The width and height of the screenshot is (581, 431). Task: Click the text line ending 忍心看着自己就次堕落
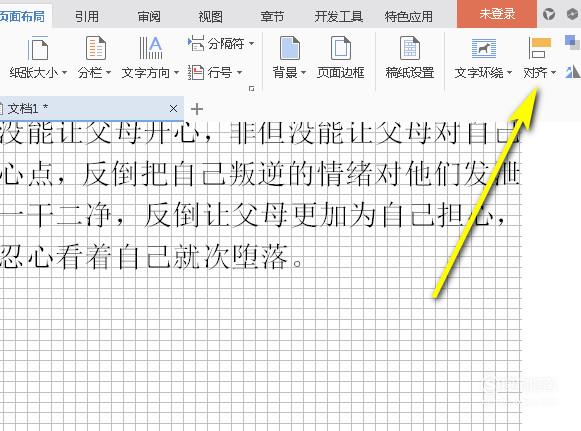tap(151, 256)
